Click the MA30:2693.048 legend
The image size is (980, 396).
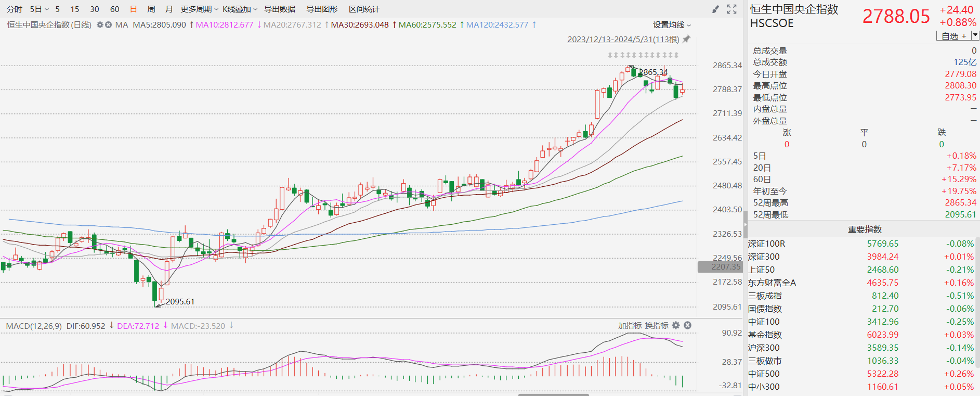(x=360, y=25)
